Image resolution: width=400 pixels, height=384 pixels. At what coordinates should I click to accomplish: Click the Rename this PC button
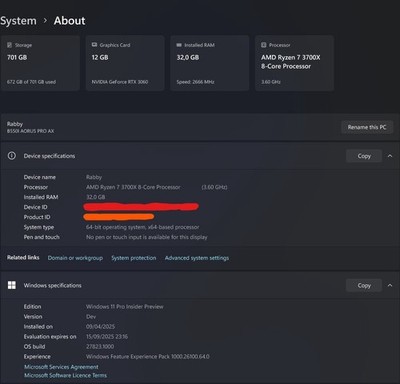pos(367,127)
